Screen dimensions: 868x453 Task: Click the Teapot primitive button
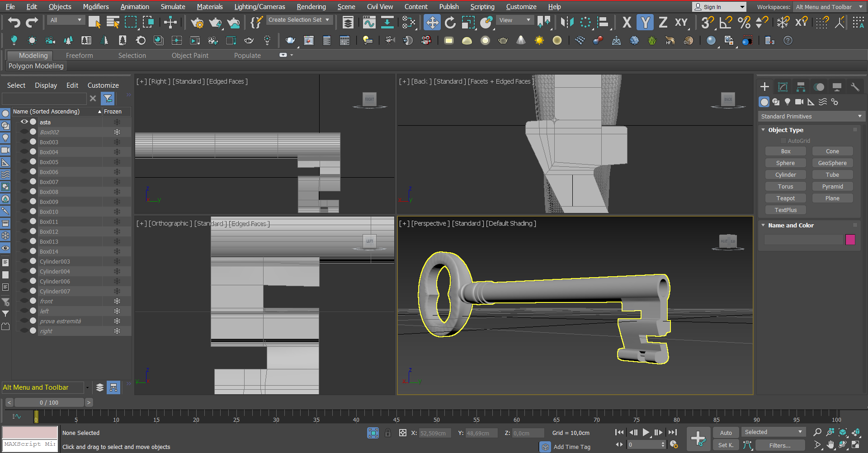pos(785,198)
